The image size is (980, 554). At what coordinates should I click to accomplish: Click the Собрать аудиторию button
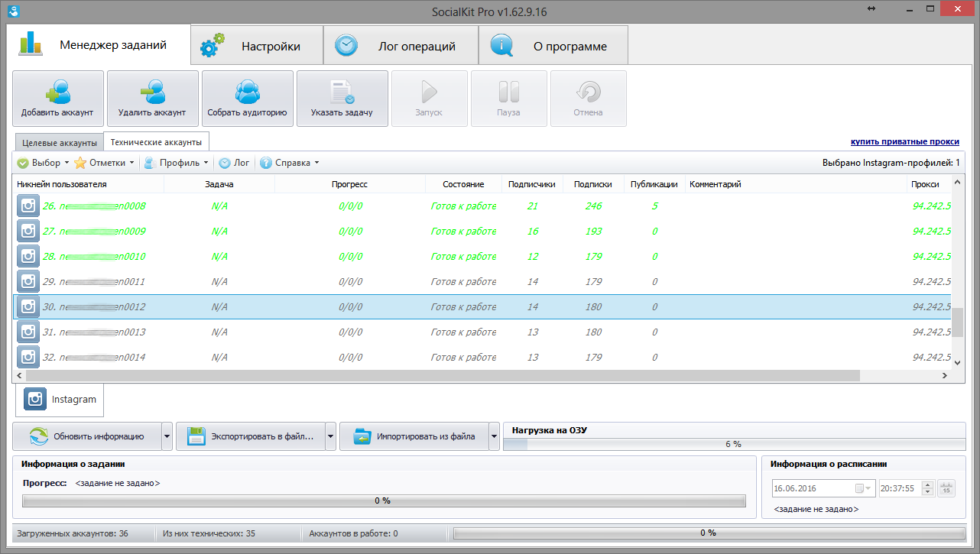[x=248, y=99]
